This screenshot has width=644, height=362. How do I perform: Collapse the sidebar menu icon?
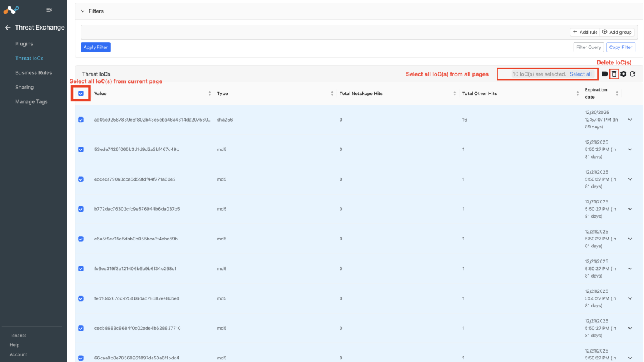49,10
